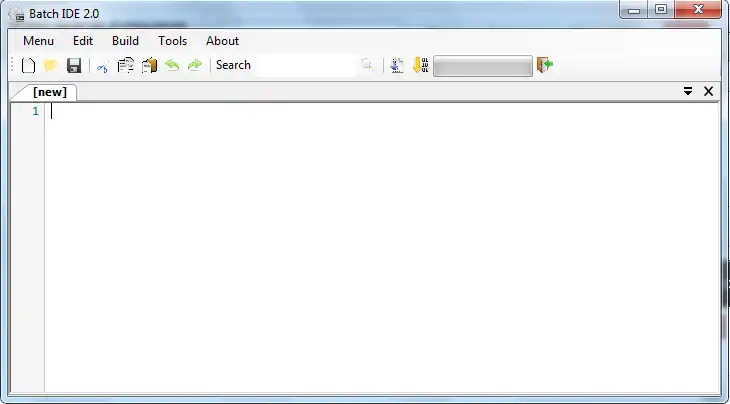Viewport: 730px width, 404px height.
Task: Copy text using the copy documents icon
Action: pos(126,65)
